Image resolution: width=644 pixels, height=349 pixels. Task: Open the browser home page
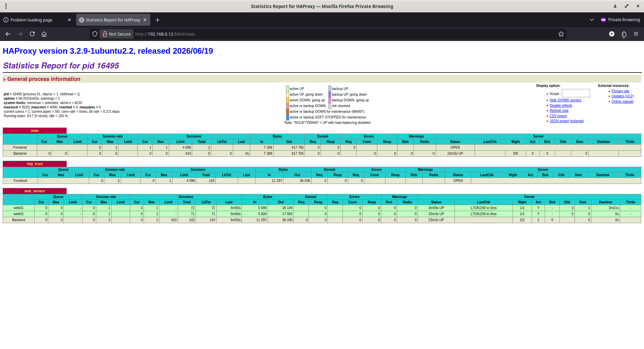[44, 34]
